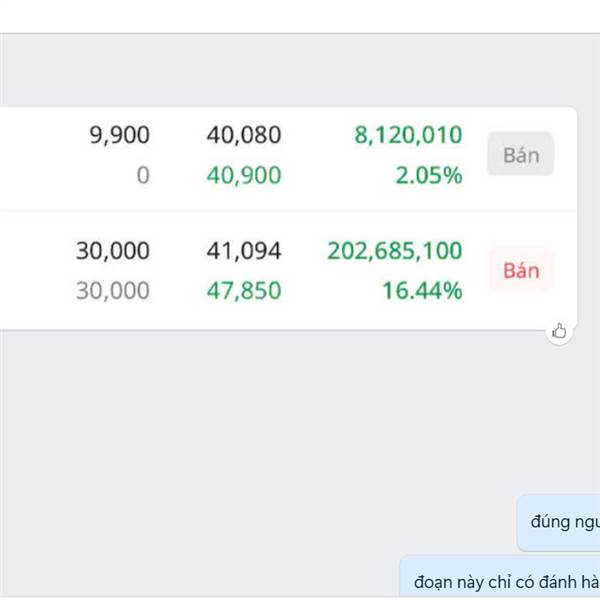Viewport: 600px width, 600px height.
Task: Select the 9,900 quantity value
Action: point(119,135)
